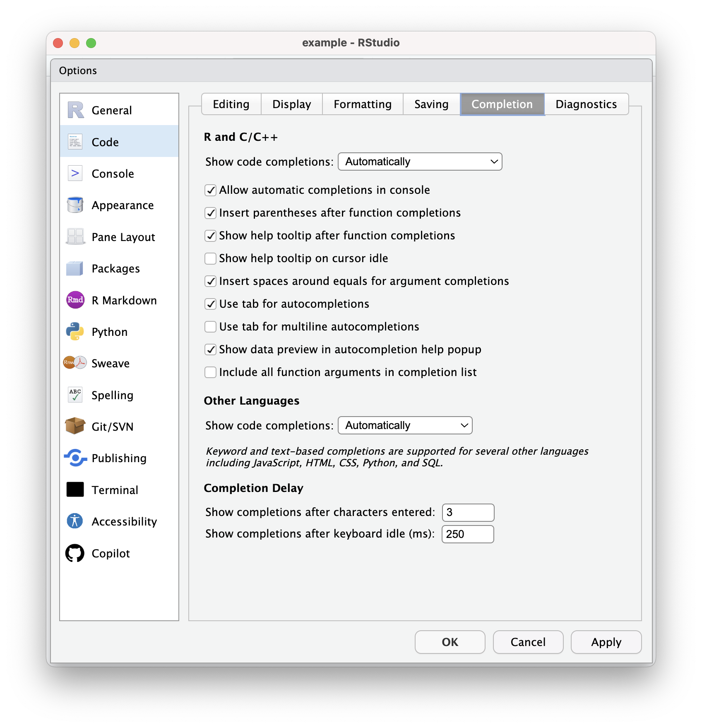Enable Show help tooltip on cursor idle

[211, 258]
